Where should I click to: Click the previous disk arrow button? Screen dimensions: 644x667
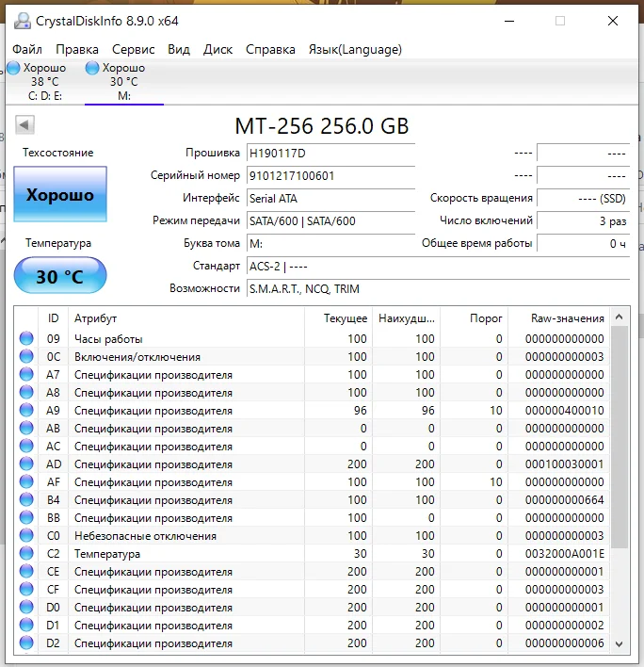point(25,125)
